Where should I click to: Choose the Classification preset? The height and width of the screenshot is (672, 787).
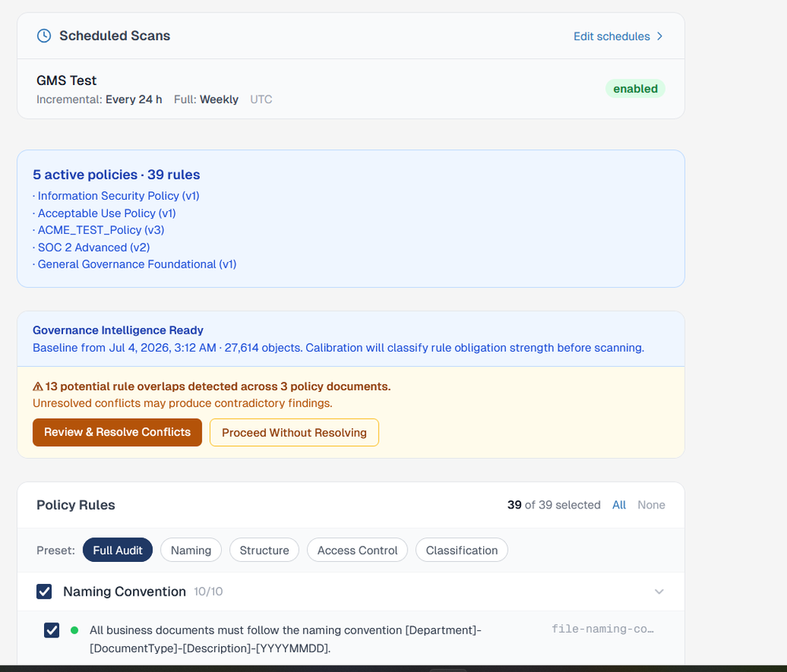tap(462, 550)
